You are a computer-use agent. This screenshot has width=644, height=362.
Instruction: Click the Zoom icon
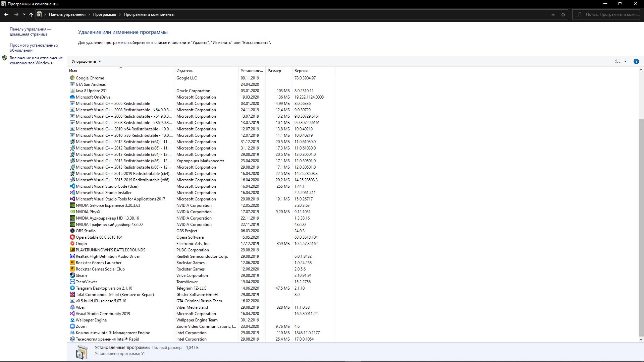point(72,326)
